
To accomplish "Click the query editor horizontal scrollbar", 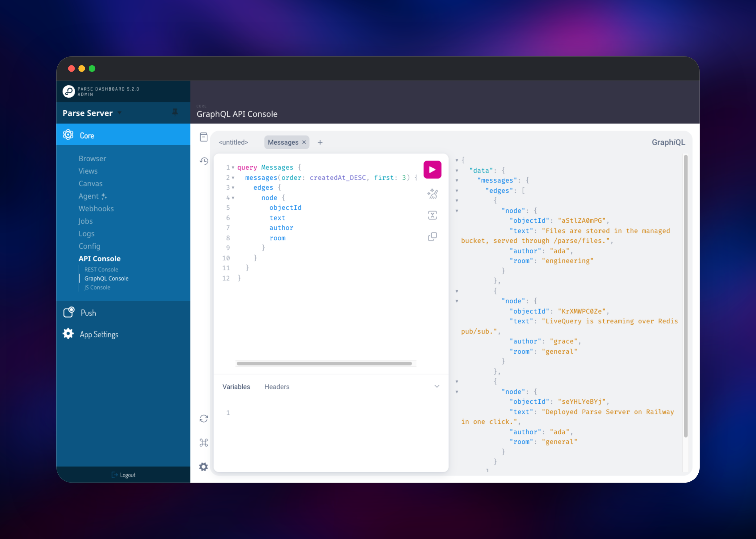I will click(324, 363).
